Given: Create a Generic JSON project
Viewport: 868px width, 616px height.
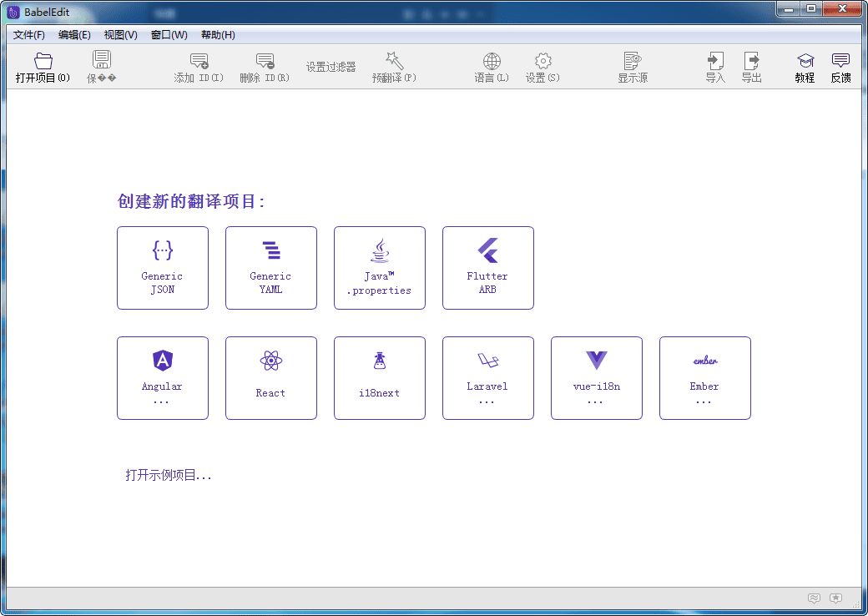Looking at the screenshot, I should (x=163, y=268).
